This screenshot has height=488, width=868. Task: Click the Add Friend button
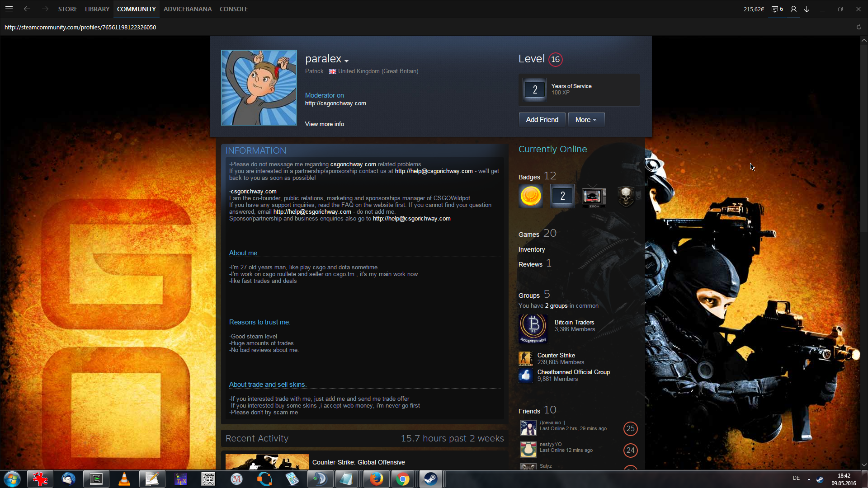tap(542, 120)
